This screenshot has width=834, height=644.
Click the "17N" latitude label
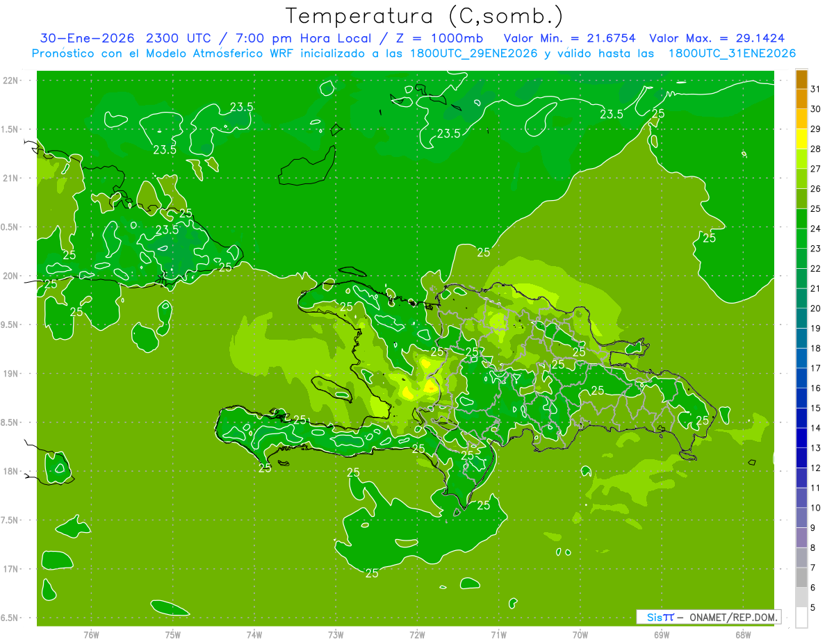[12, 569]
